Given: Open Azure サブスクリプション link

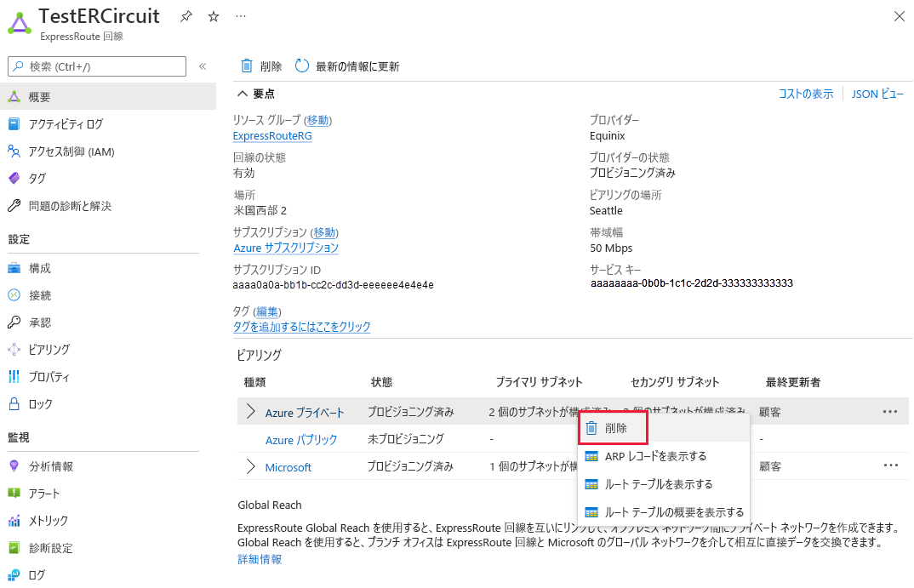Looking at the screenshot, I should click(x=286, y=248).
